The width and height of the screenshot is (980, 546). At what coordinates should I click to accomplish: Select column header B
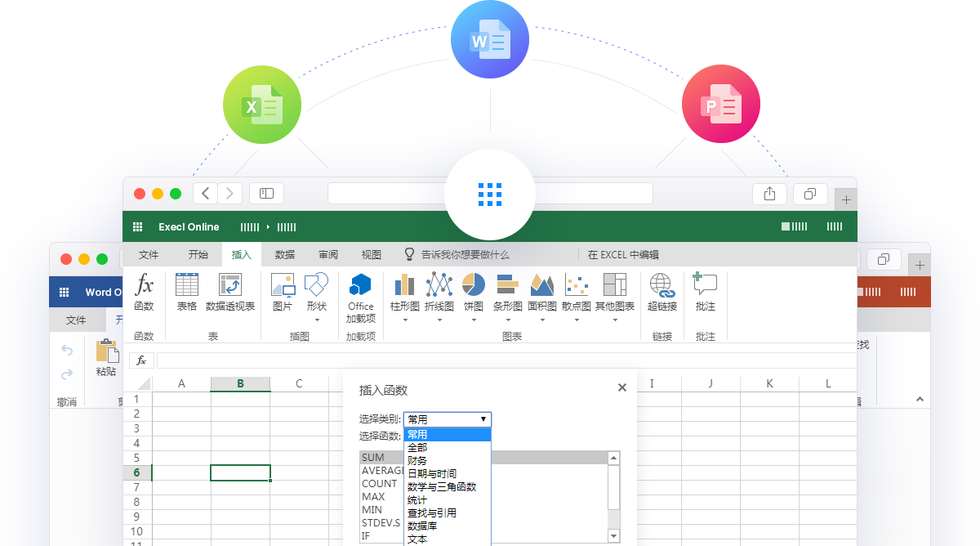(x=240, y=384)
